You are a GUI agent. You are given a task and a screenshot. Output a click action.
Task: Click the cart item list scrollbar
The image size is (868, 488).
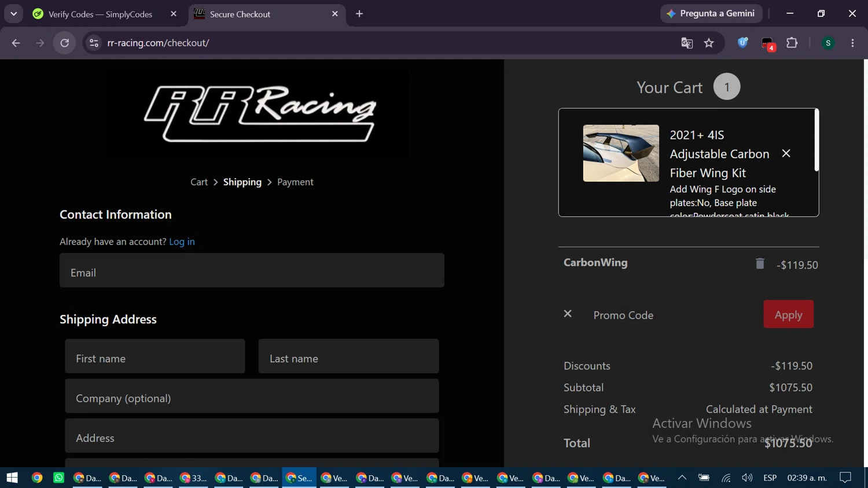click(816, 141)
